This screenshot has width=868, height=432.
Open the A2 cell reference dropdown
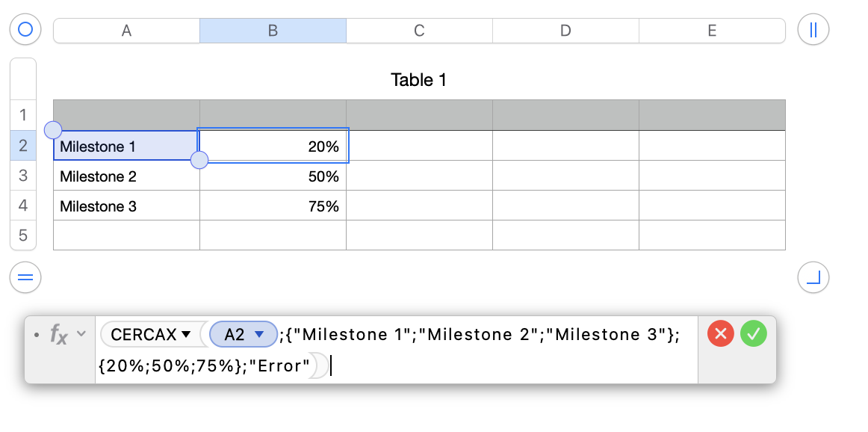tap(260, 335)
